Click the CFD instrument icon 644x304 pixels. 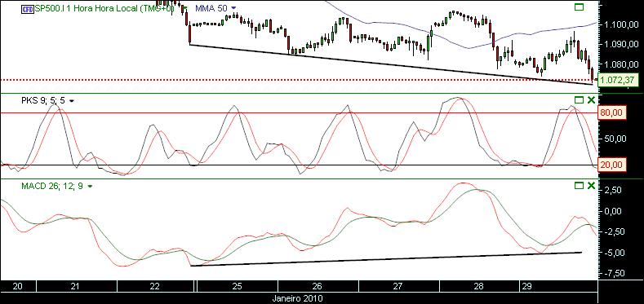coord(28,8)
